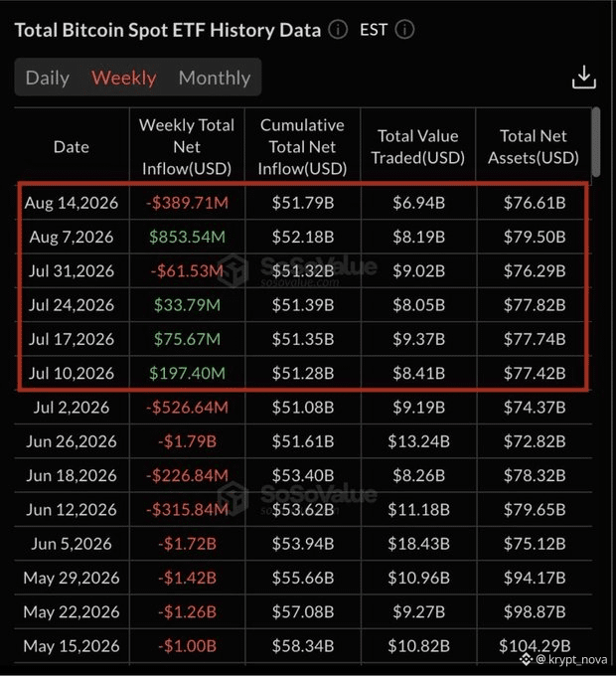Click the $853.54M inflow value
This screenshot has height=676, width=616.
coord(187,237)
